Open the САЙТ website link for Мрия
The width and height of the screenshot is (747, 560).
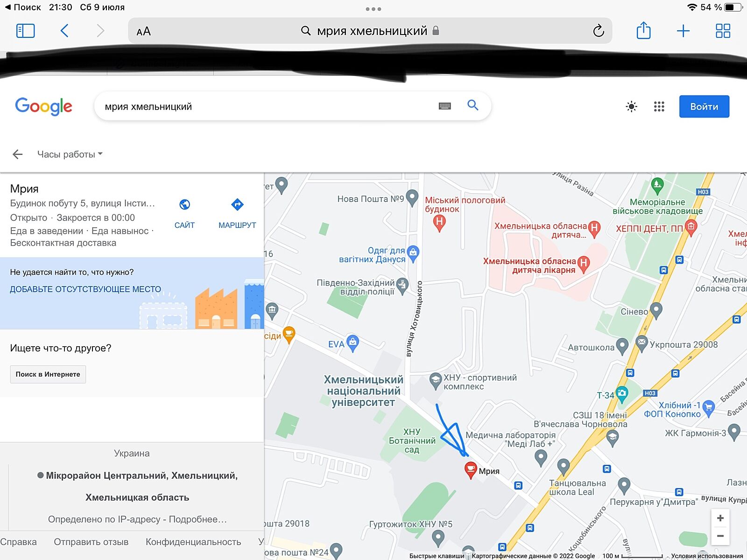click(x=184, y=213)
